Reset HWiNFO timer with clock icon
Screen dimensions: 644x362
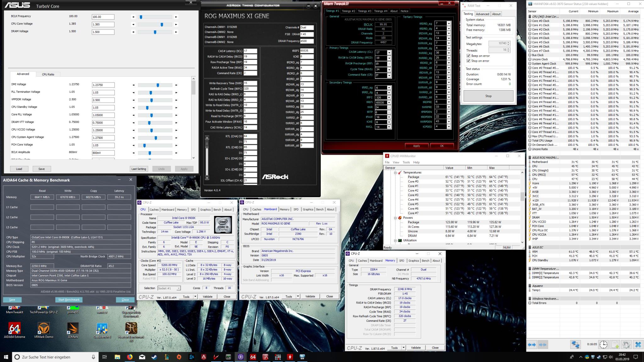603,345
